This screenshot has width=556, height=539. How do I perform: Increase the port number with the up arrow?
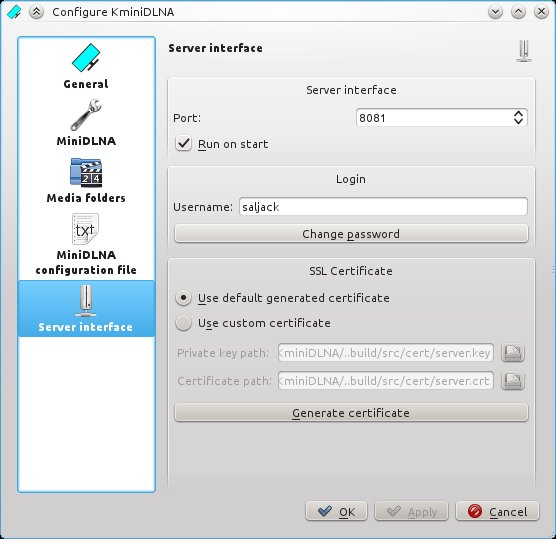(x=518, y=113)
